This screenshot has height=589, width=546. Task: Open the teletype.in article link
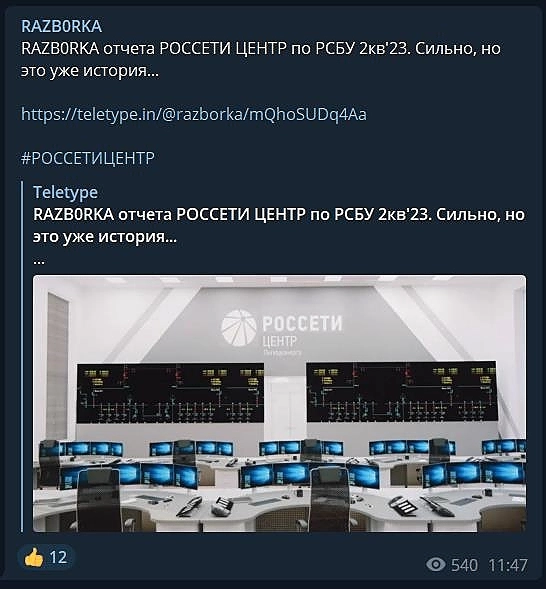[194, 114]
